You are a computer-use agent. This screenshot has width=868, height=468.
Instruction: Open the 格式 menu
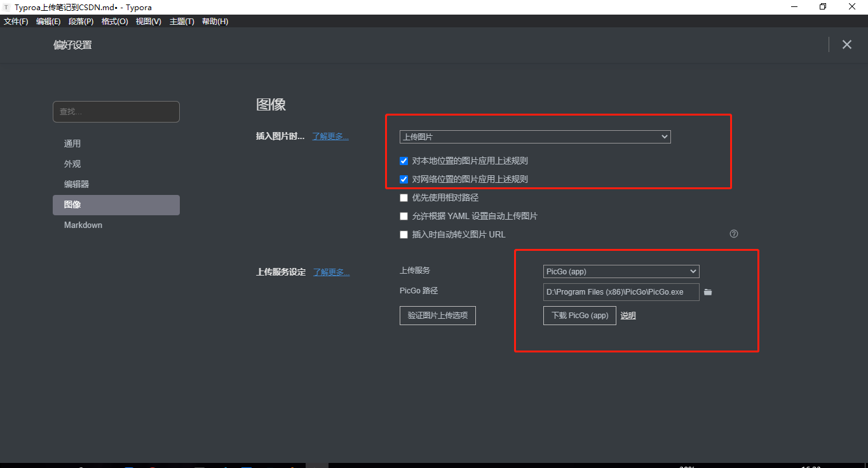click(114, 21)
